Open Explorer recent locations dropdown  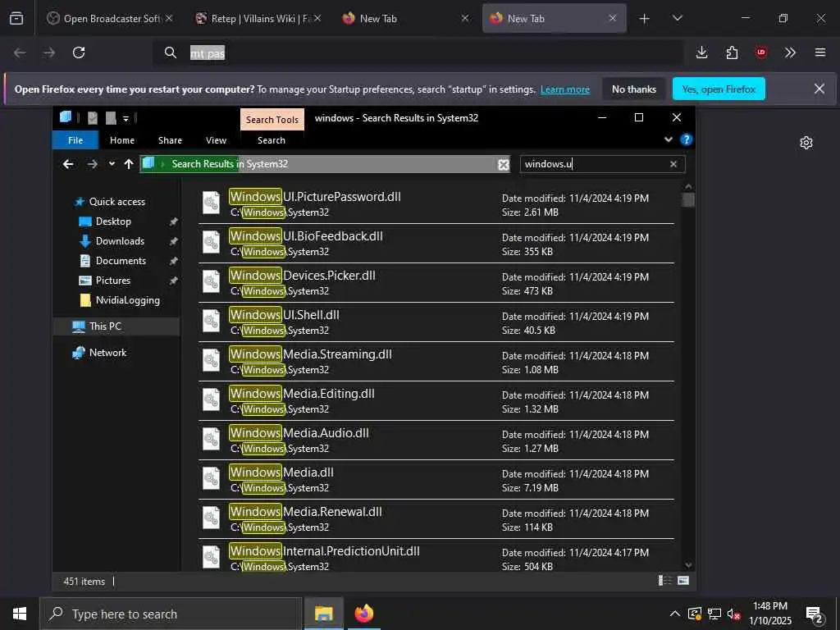click(112, 164)
